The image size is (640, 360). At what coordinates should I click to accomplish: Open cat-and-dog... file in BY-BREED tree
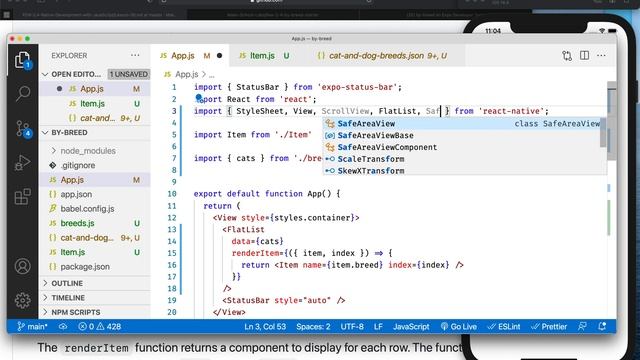click(95, 238)
